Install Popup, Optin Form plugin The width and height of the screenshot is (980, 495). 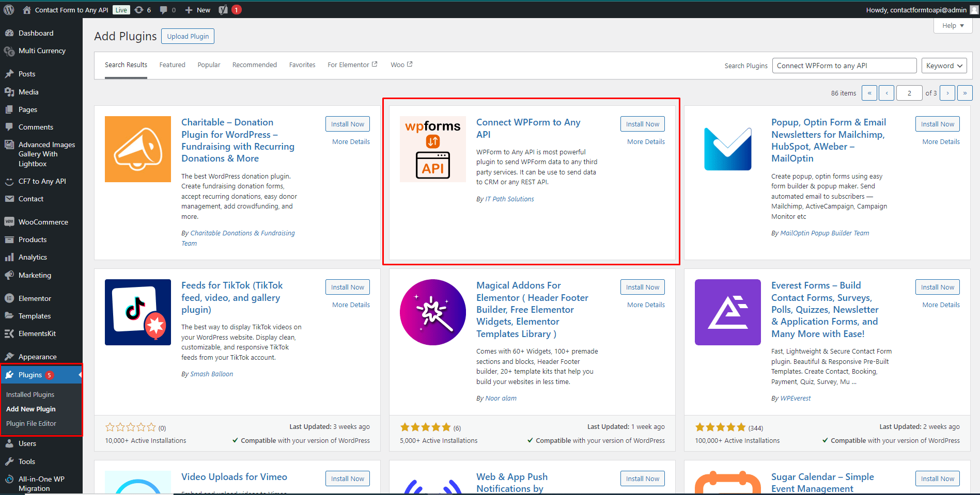tap(938, 124)
